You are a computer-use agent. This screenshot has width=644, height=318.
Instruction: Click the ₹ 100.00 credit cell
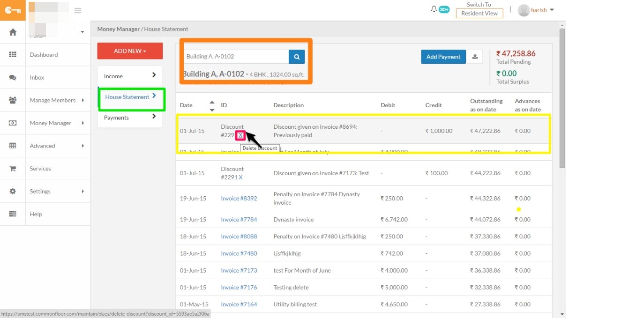[436, 173]
